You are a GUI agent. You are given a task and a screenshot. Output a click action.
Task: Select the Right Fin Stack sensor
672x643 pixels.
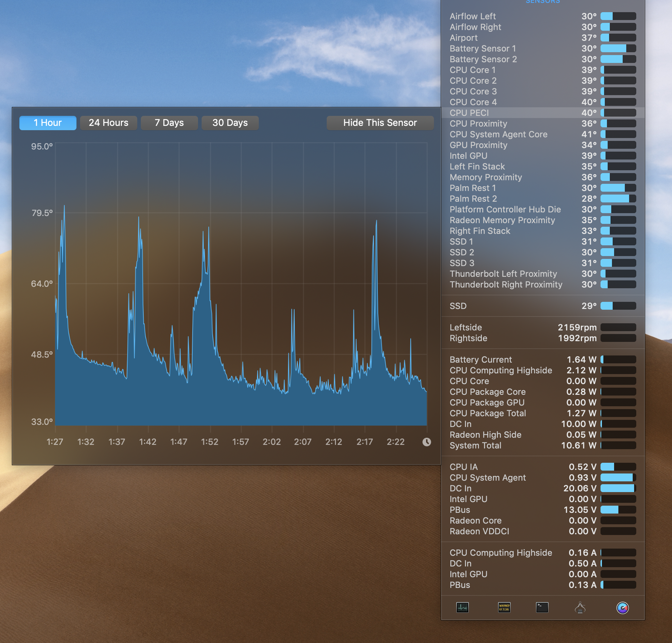click(x=543, y=231)
